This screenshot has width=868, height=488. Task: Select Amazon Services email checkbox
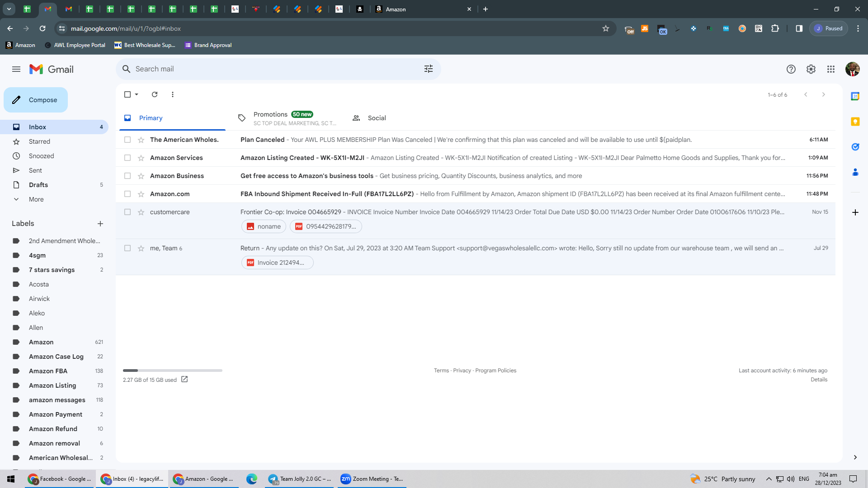point(127,158)
